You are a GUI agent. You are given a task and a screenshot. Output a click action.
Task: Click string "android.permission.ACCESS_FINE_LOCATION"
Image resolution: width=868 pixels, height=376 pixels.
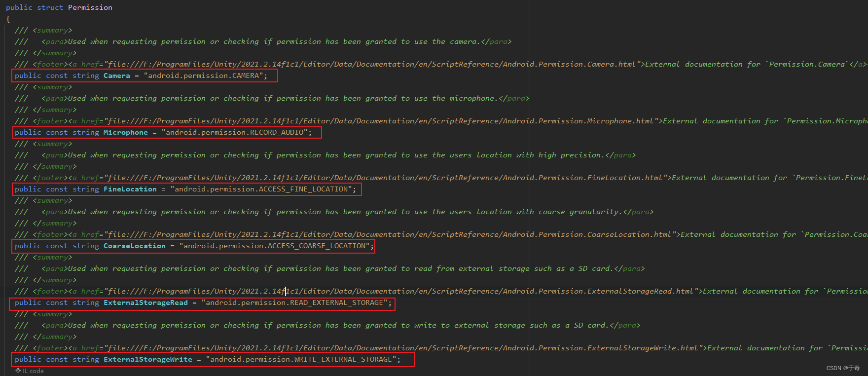[261, 189]
